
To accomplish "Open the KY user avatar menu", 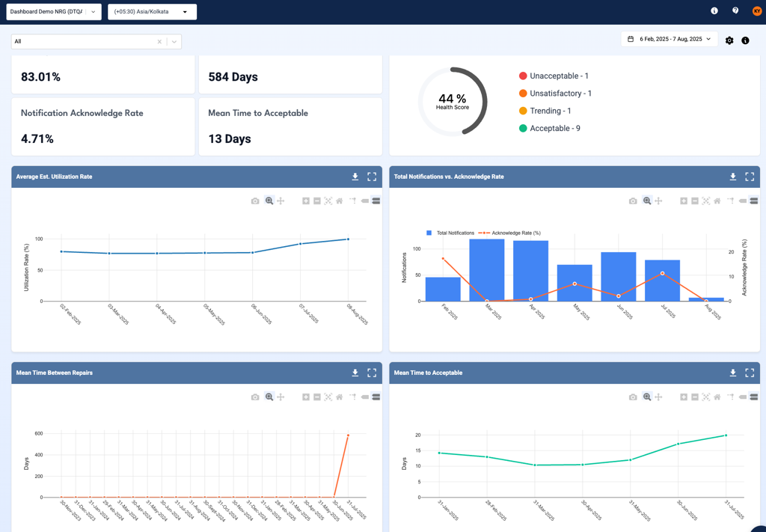I will pos(757,10).
